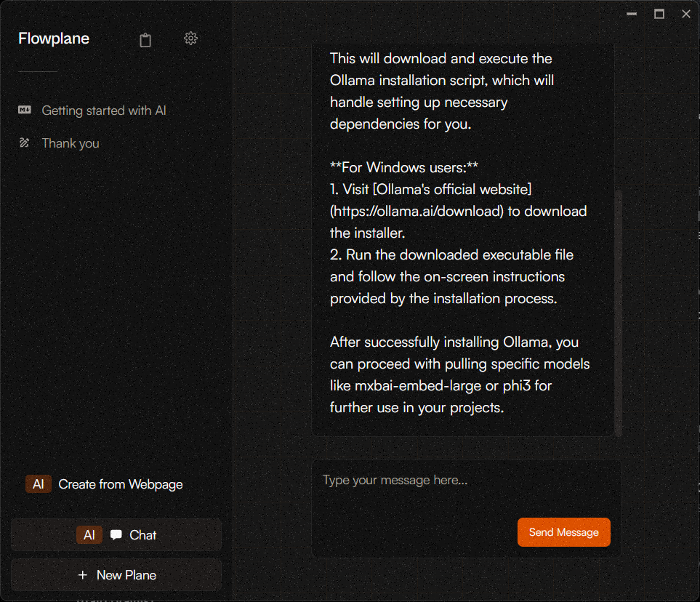Focus the "Type your message here" field

click(414, 481)
